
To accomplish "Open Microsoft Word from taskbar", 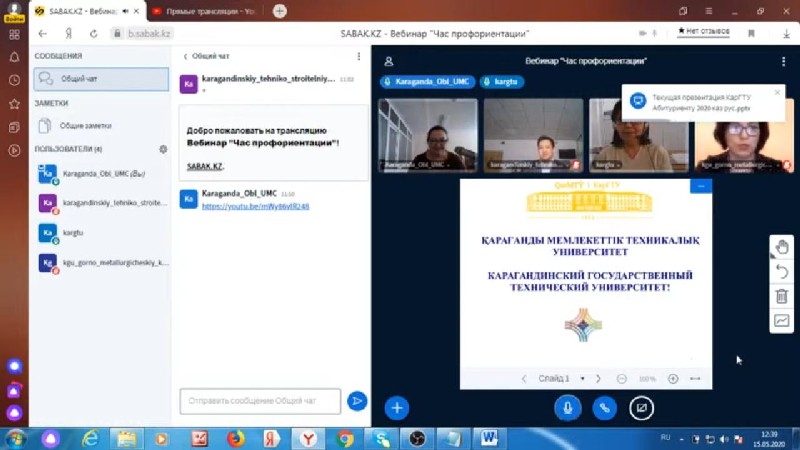I will [489, 438].
